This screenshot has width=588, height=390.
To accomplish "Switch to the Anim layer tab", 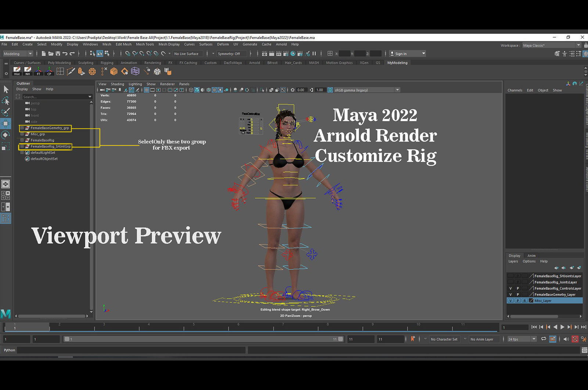I will (x=531, y=256).
